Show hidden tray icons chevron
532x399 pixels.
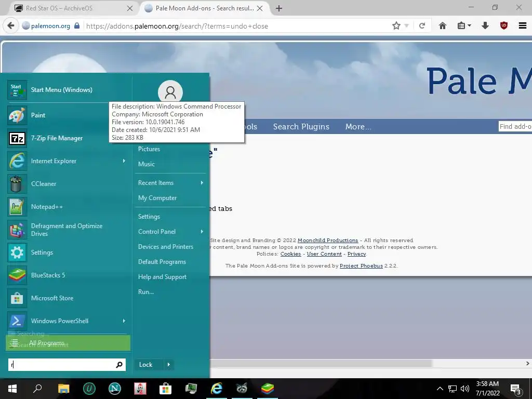pos(440,389)
